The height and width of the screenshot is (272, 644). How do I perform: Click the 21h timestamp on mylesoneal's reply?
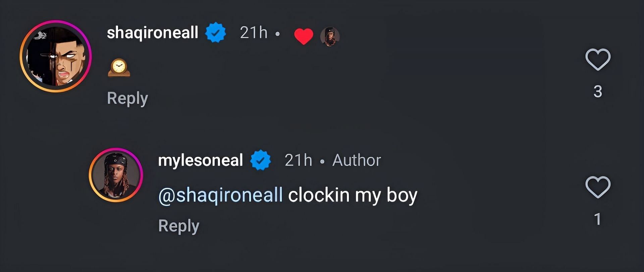tap(298, 160)
